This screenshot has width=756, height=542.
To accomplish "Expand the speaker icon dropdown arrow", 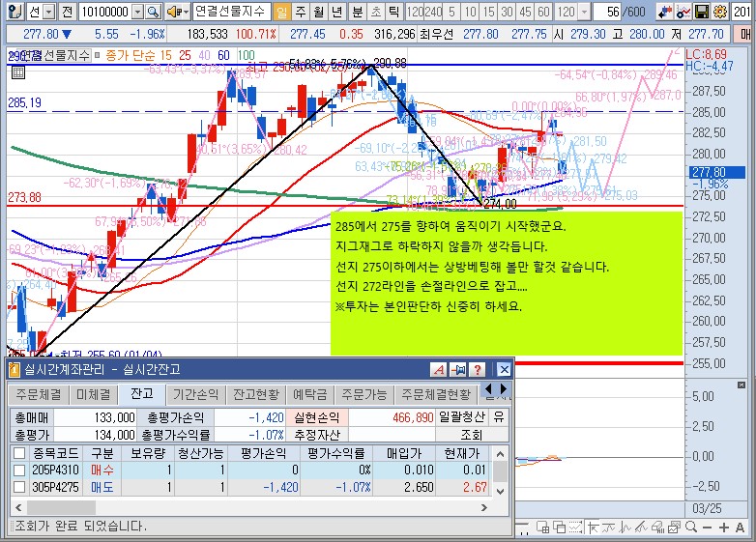I will pos(187,12).
